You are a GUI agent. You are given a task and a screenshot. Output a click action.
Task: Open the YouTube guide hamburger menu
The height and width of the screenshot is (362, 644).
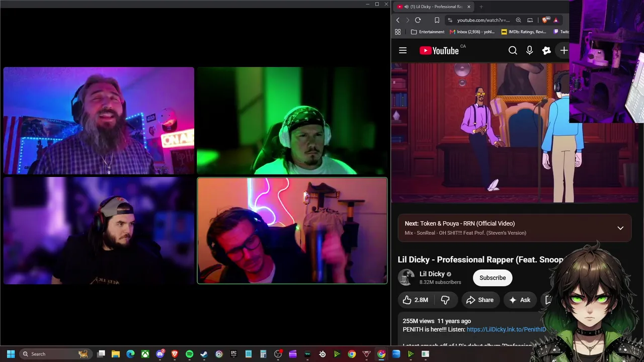403,50
